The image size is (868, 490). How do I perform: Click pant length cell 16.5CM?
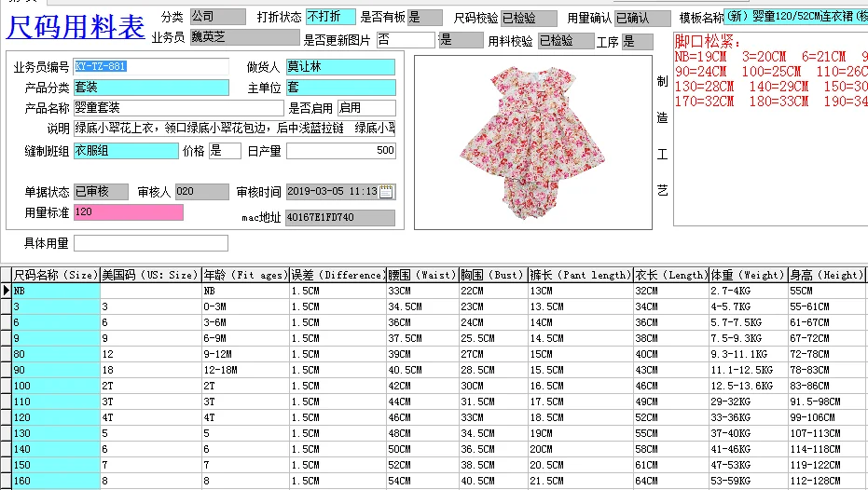[x=581, y=386]
